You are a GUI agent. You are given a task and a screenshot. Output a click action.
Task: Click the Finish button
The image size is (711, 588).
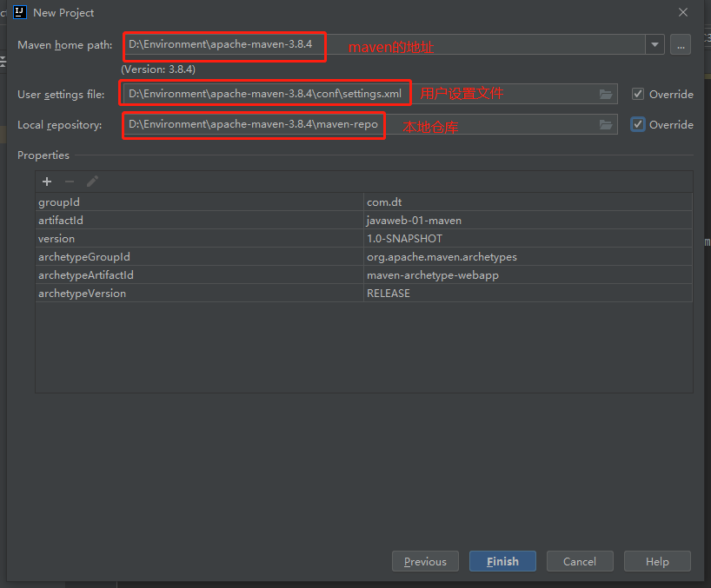point(502,561)
